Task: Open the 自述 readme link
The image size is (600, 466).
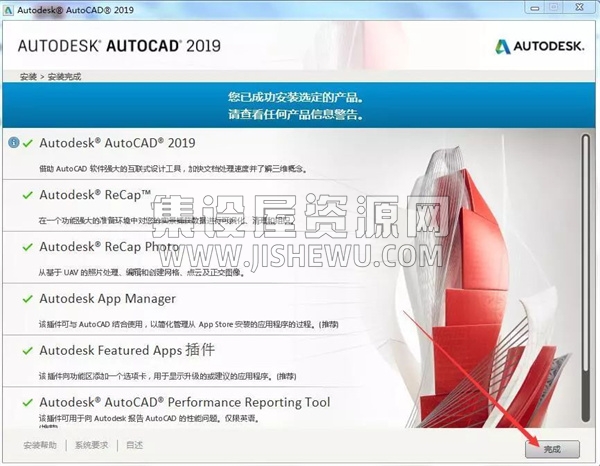Action: [x=135, y=445]
